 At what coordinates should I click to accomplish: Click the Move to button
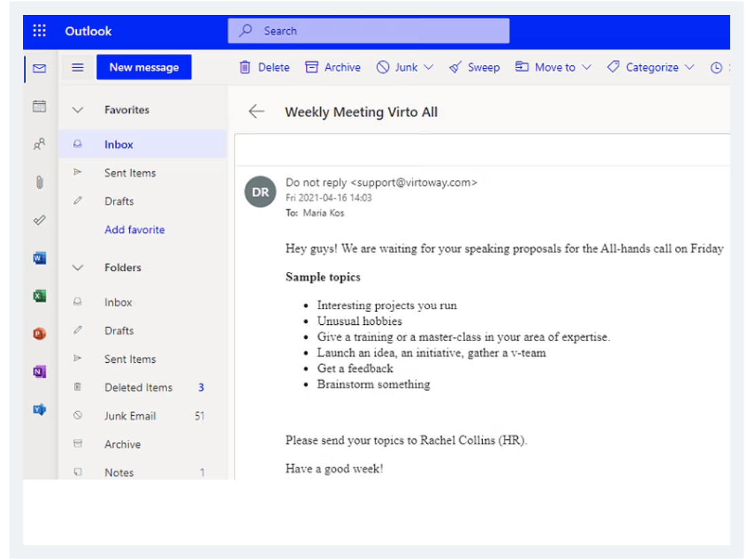click(545, 67)
